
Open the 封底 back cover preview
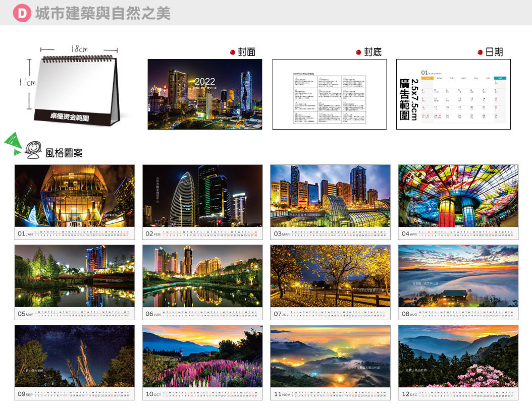pyautogui.click(x=329, y=94)
